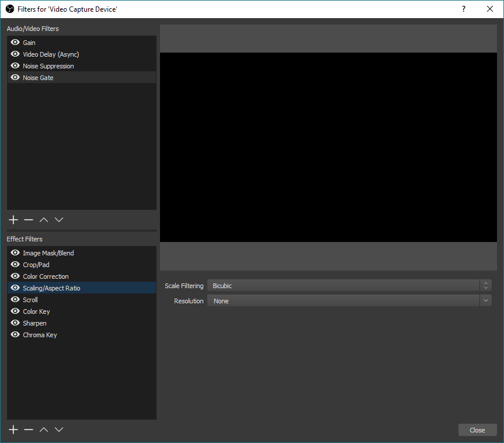Screen dimensions: 504x443
Task: Open help with the question mark button
Action: pos(463,9)
